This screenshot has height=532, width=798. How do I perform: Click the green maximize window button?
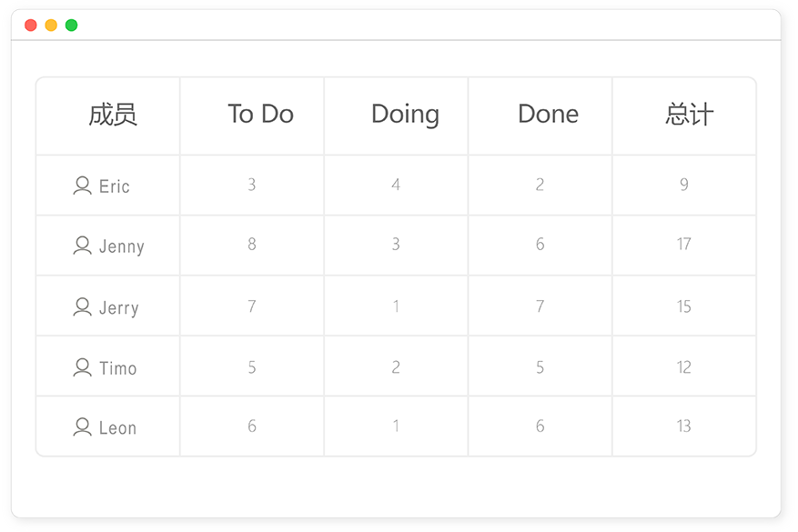tap(71, 25)
